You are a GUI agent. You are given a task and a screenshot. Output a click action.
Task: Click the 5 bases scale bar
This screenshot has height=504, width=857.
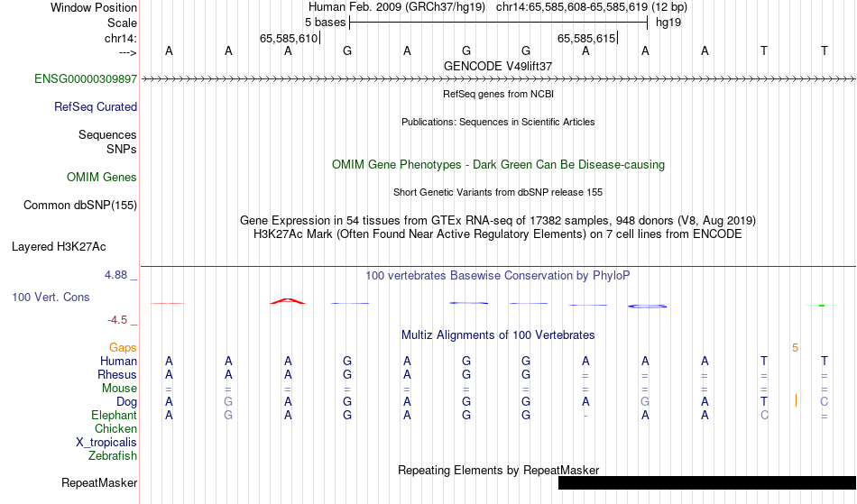click(x=499, y=23)
